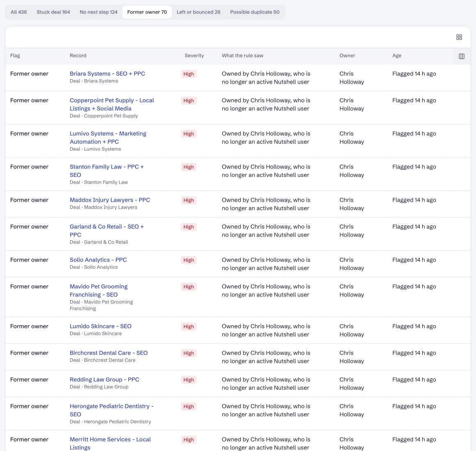Click the High badge for Briara Systems
The image size is (476, 451).
pyautogui.click(x=188, y=74)
